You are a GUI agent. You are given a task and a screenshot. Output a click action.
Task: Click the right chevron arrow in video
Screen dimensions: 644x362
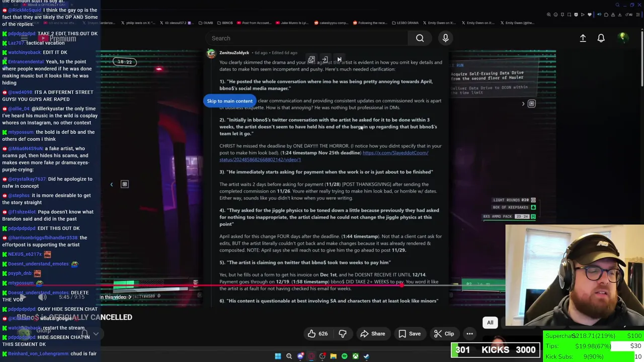(523, 104)
